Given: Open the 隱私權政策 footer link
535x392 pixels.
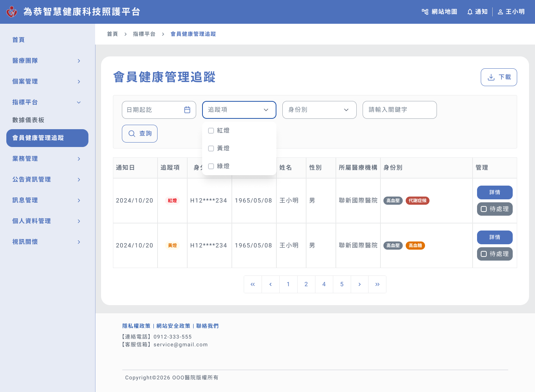Looking at the screenshot, I should coord(136,326).
